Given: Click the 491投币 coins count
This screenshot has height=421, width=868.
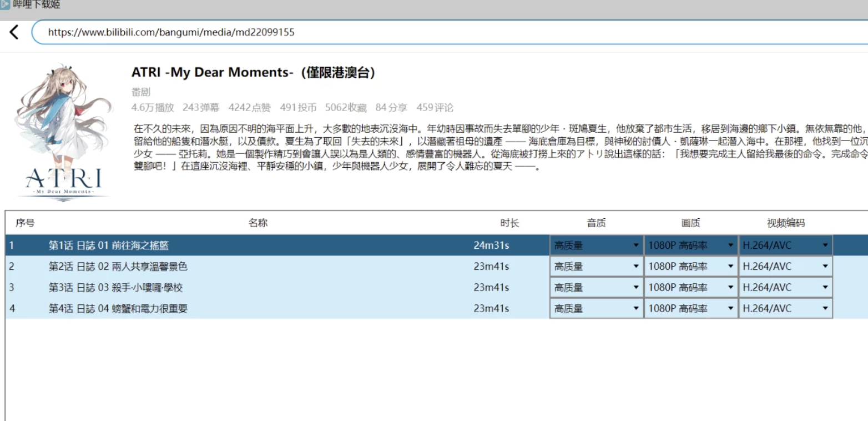Looking at the screenshot, I should coord(298,108).
